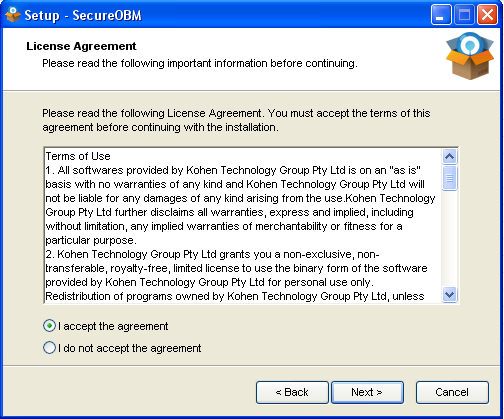
Task: Minimize the Setup window
Action: coord(441,15)
